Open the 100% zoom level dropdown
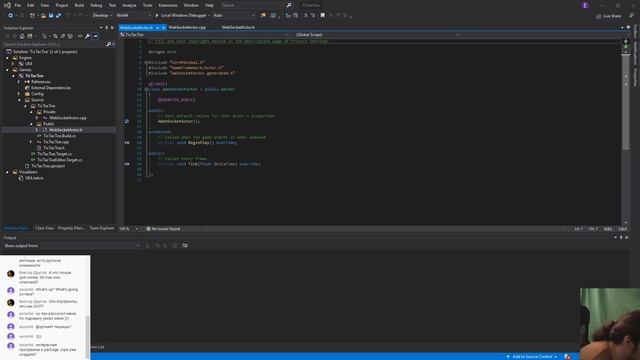Image resolution: width=640 pixels, height=360 pixels. coord(129,229)
